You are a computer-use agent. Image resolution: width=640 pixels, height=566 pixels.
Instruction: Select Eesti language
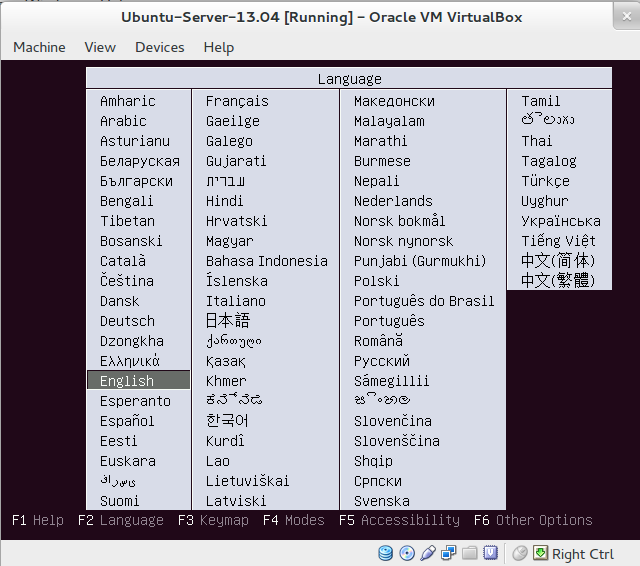[x=118, y=441]
